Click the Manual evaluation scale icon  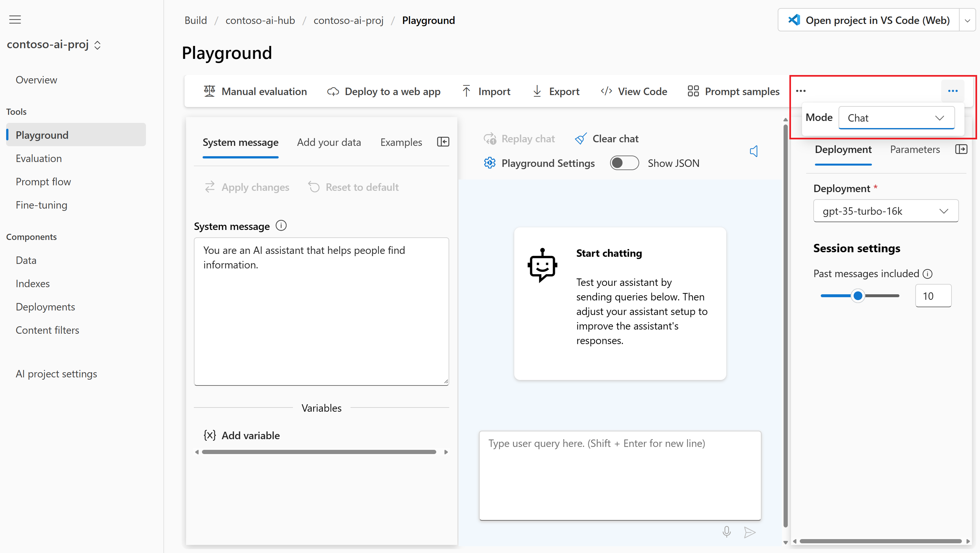click(x=209, y=91)
